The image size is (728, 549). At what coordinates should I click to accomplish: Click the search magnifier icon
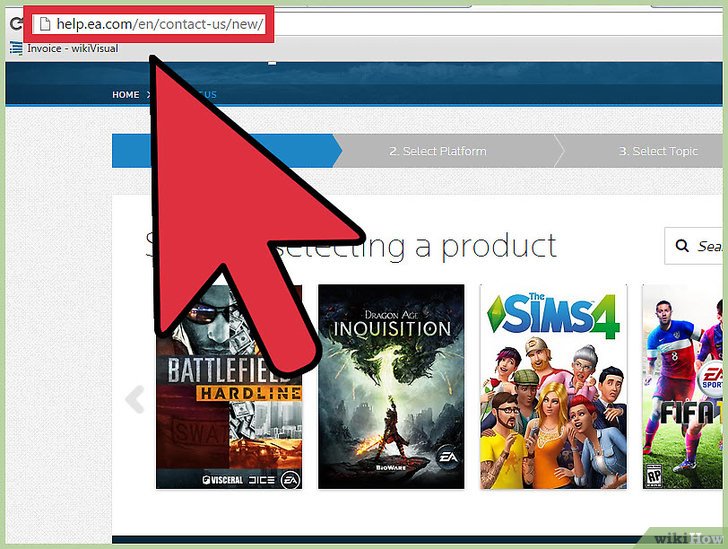682,246
